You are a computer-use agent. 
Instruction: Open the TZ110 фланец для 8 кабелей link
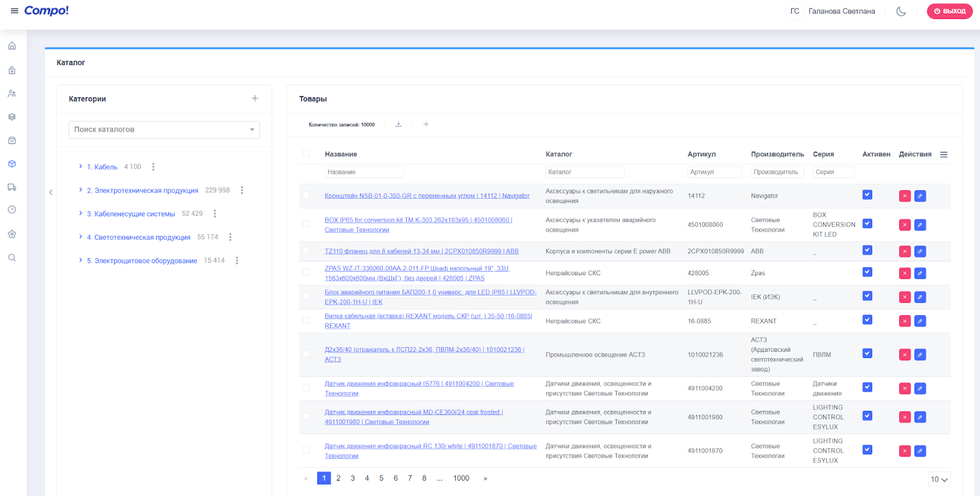(x=421, y=251)
